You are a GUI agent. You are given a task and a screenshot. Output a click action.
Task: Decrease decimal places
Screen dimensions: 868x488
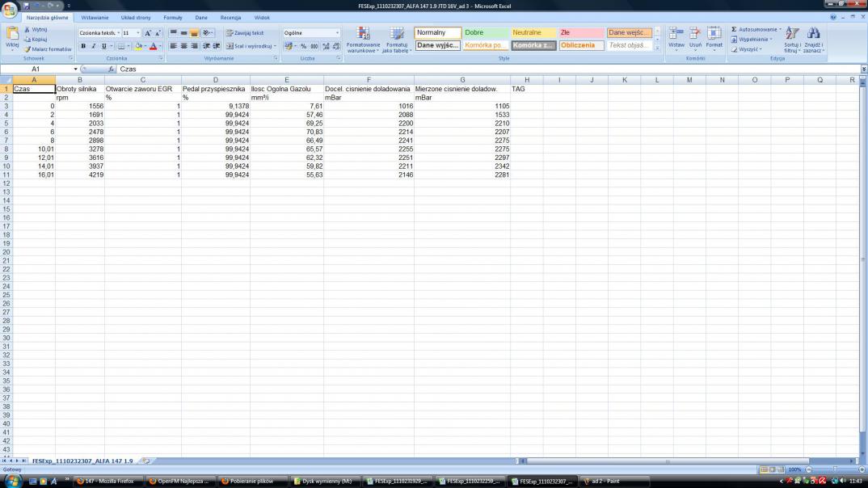336,47
